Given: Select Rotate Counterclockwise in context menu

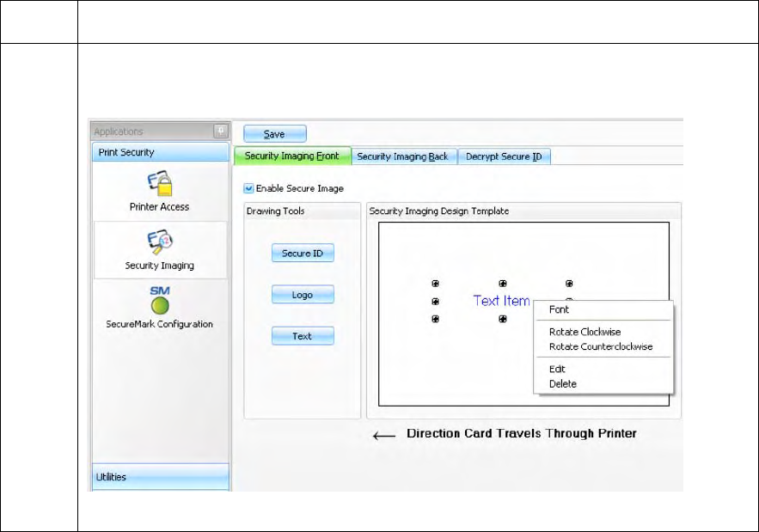Looking at the screenshot, I should pos(601,346).
